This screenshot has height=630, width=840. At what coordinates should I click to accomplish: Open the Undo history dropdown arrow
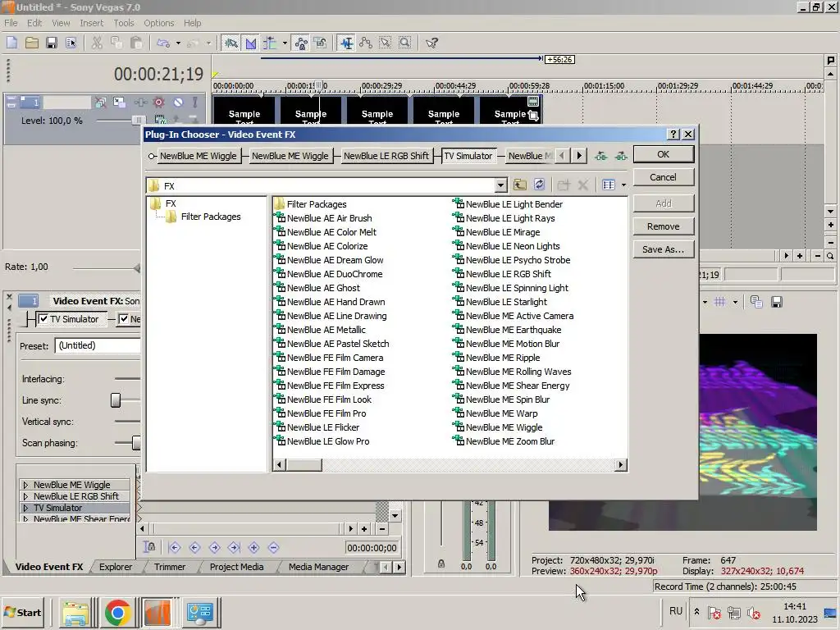[178, 43]
